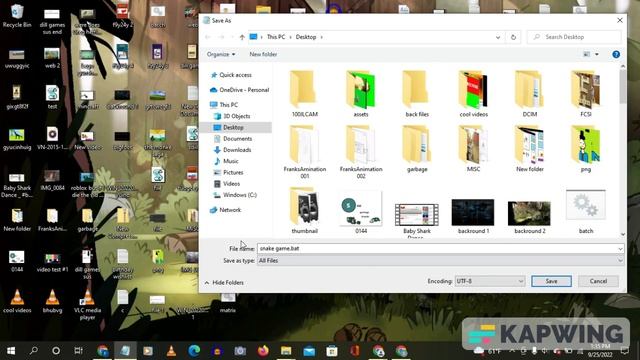Open taskbar search
Viewport: 640px width, 360px height.
33,351
